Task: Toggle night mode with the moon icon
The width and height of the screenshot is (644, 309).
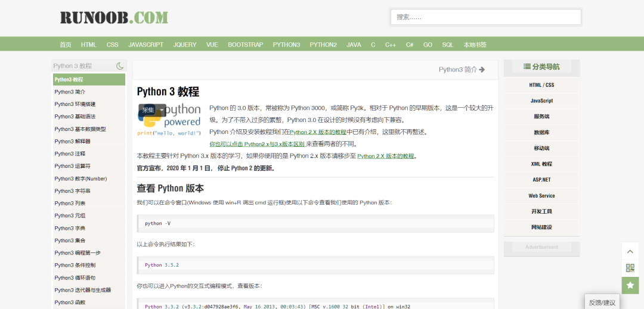Action: point(120,66)
